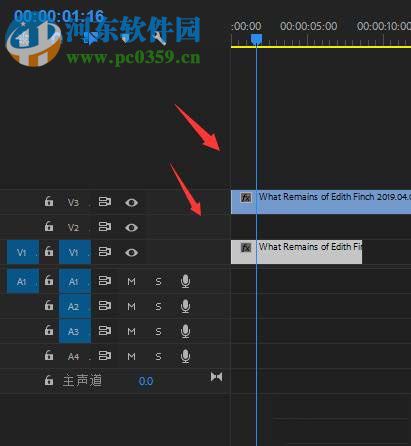Toggle track targeting for V1 track header
Viewport: 411px width, 446px height.
click(x=75, y=252)
